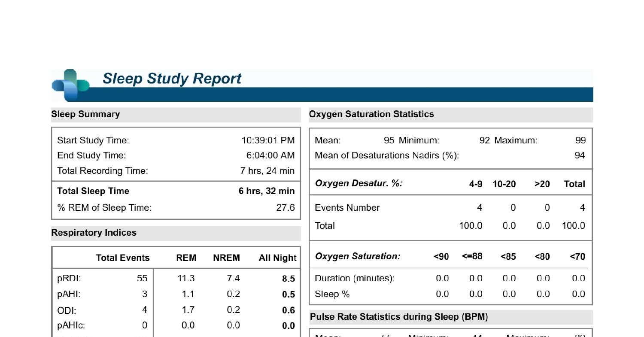Screen dimensions: 644x337
Task: Click the Sleep Summary section header
Action: 85,114
